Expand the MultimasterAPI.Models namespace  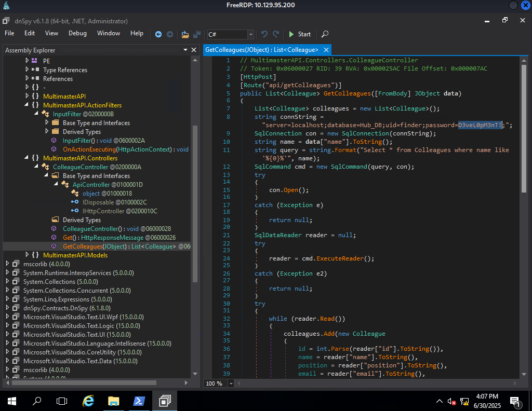click(x=27, y=255)
